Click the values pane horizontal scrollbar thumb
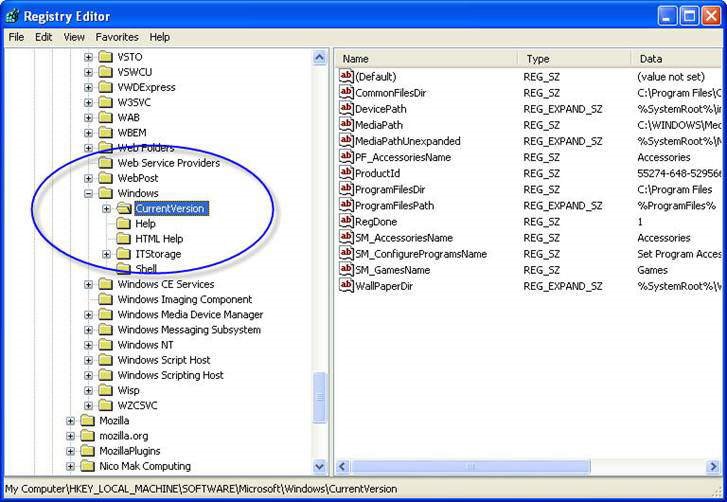 (470, 466)
